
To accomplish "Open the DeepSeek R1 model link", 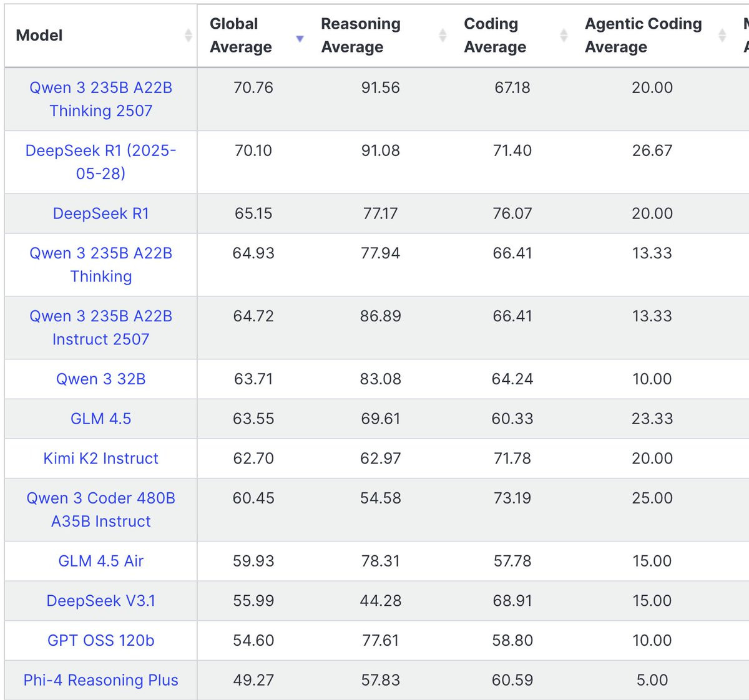I will pos(101,213).
